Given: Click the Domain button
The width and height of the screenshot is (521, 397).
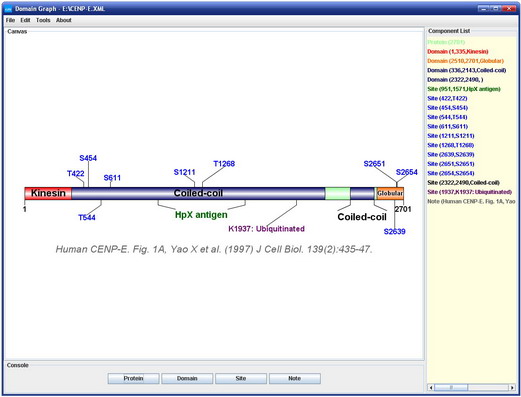Looking at the screenshot, I should (x=187, y=378).
